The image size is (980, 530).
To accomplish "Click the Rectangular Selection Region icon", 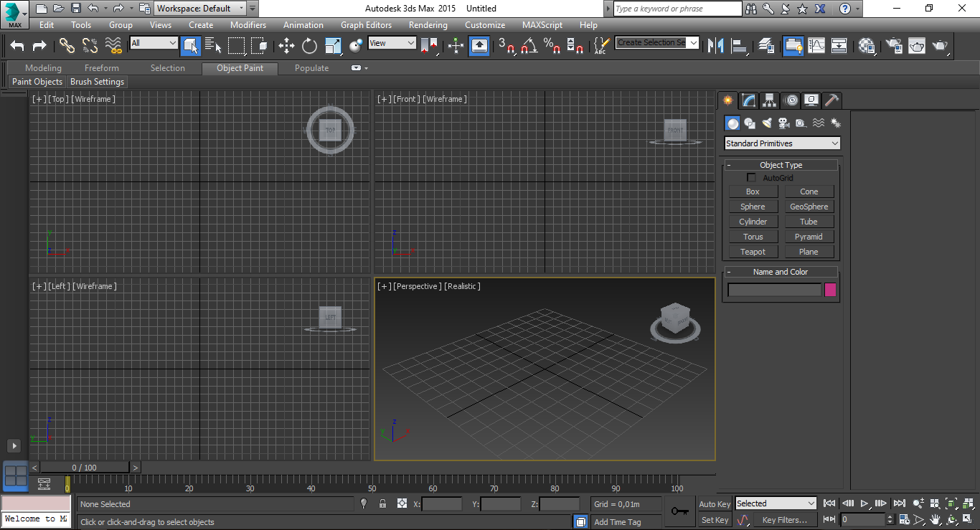I will coord(236,46).
